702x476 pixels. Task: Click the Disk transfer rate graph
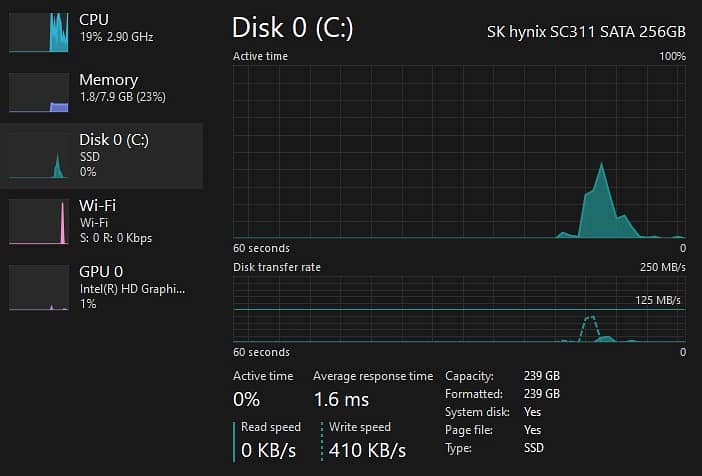point(459,310)
